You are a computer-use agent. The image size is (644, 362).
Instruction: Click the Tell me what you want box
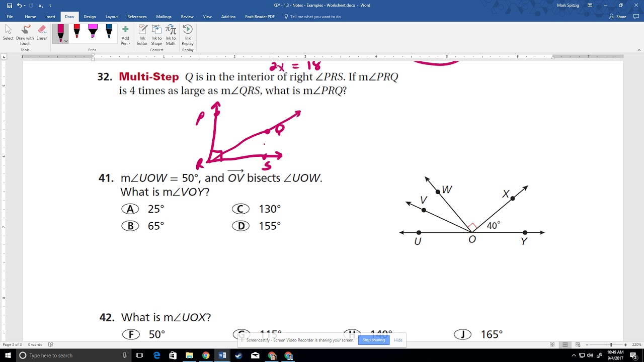[312, 17]
